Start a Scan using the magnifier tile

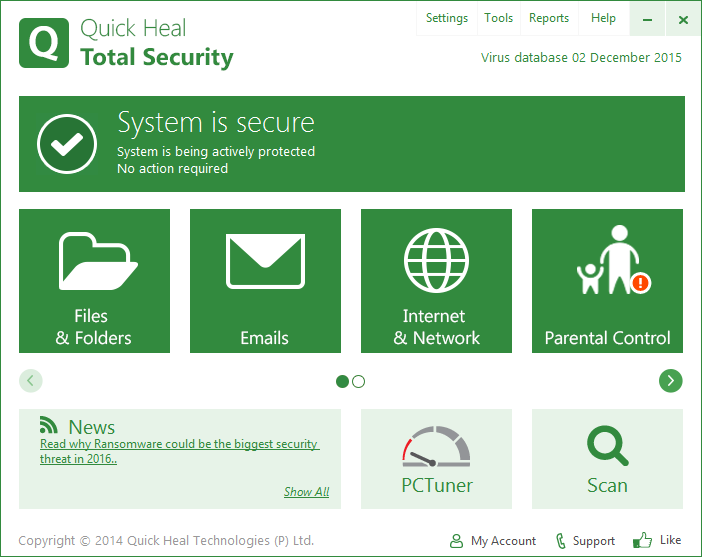tap(607, 448)
